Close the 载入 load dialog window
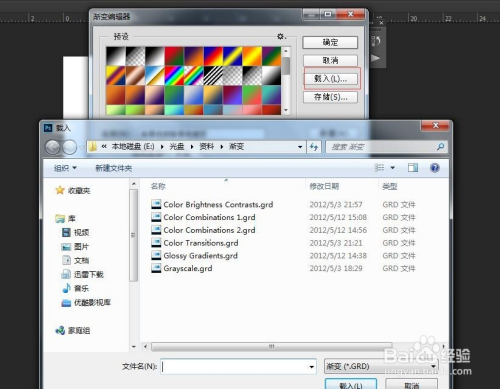Screen dimensions: 500x389 pos(435,125)
